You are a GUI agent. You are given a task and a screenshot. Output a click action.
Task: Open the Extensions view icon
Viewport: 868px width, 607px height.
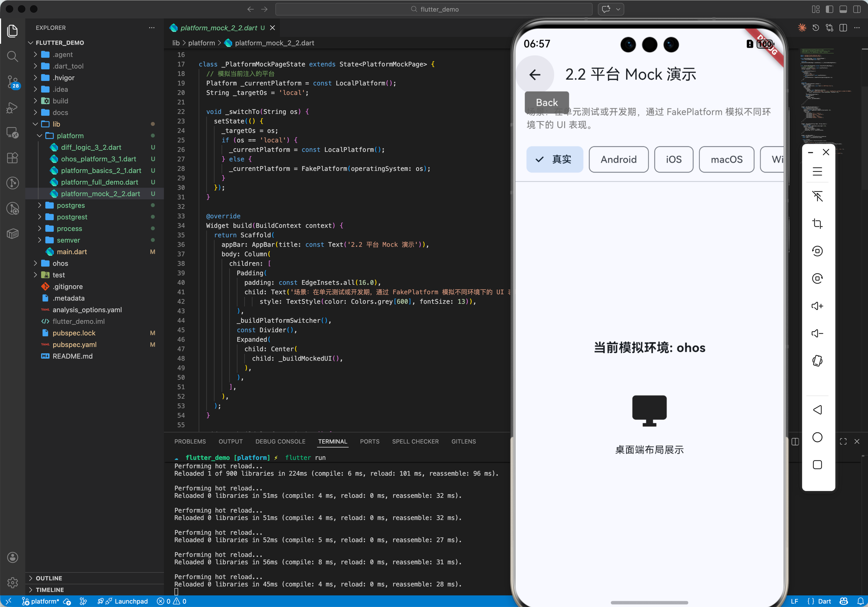(12, 158)
